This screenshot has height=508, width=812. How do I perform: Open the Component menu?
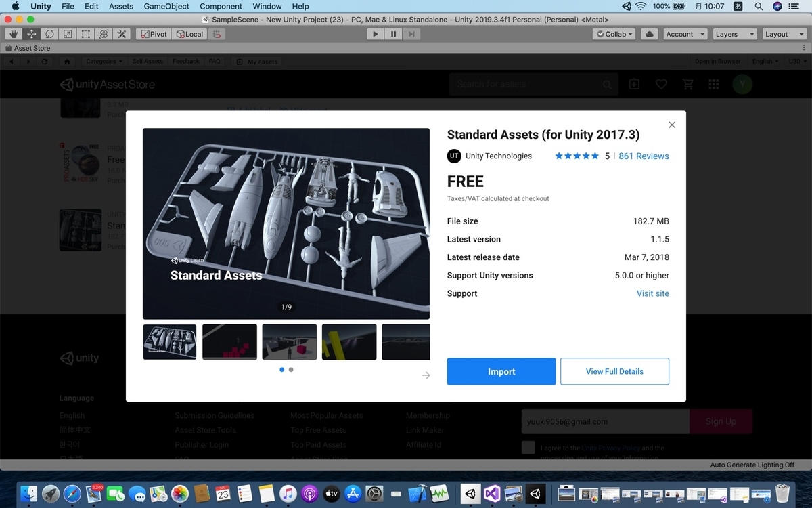(221, 6)
